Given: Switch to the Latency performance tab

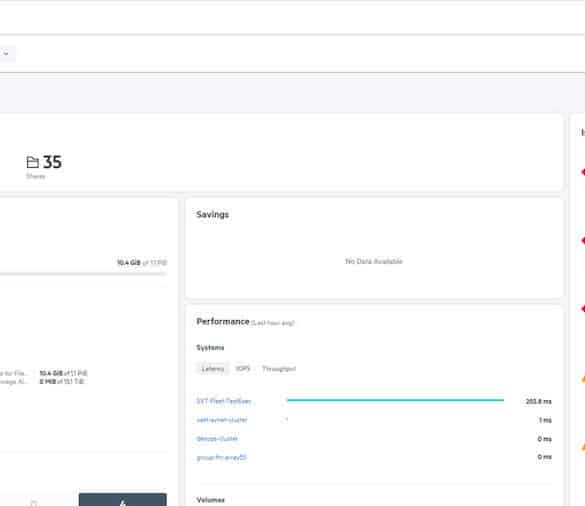Looking at the screenshot, I should click(213, 369).
